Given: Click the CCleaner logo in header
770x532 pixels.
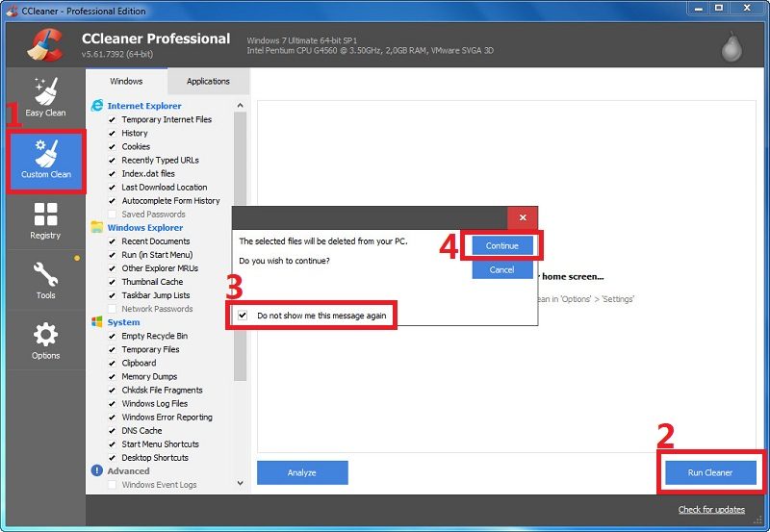Looking at the screenshot, I should pos(45,44).
